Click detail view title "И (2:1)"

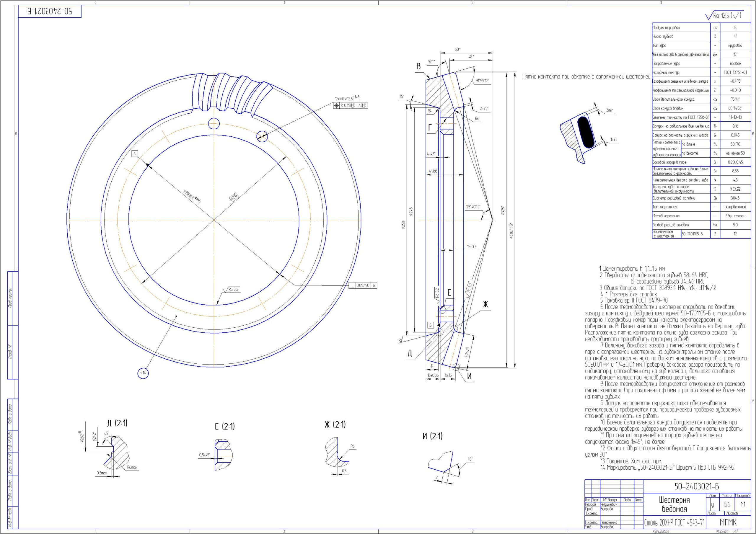click(x=432, y=436)
